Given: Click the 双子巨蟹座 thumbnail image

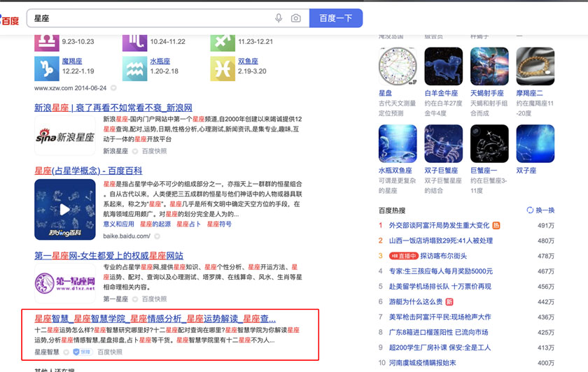Looking at the screenshot, I should click(x=443, y=144).
